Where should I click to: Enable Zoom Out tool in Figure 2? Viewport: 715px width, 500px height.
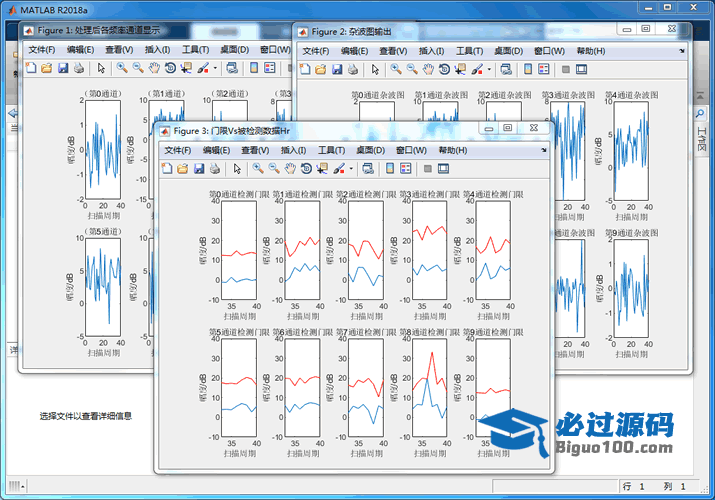[412, 69]
